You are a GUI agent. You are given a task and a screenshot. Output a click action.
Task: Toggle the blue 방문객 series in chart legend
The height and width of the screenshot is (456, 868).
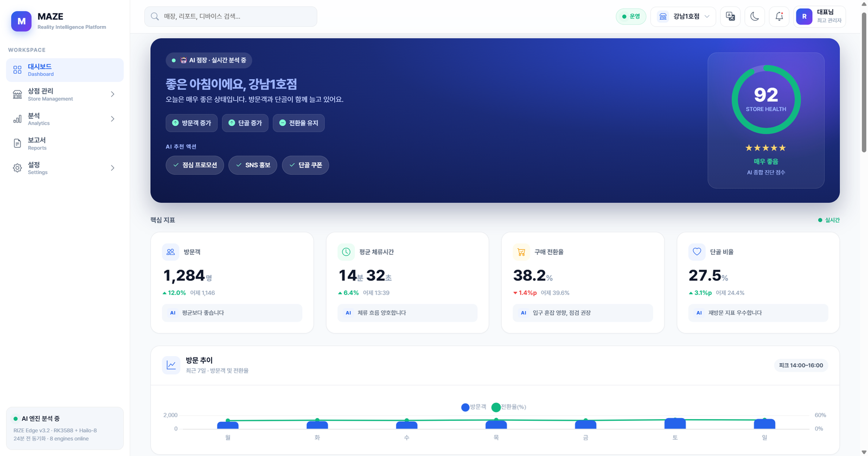[x=474, y=407]
